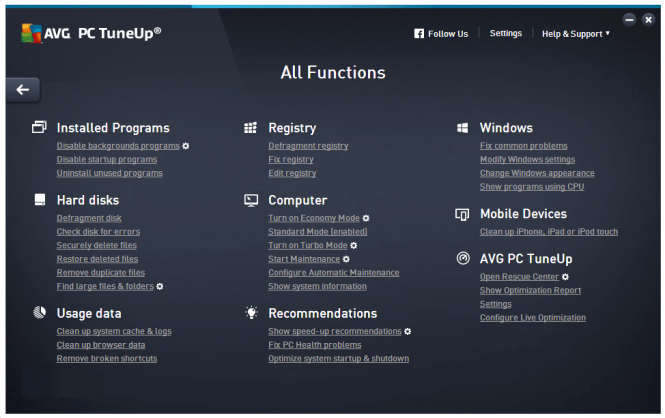Expand the Help & Support dropdown menu
The image size is (665, 418).
tap(576, 34)
